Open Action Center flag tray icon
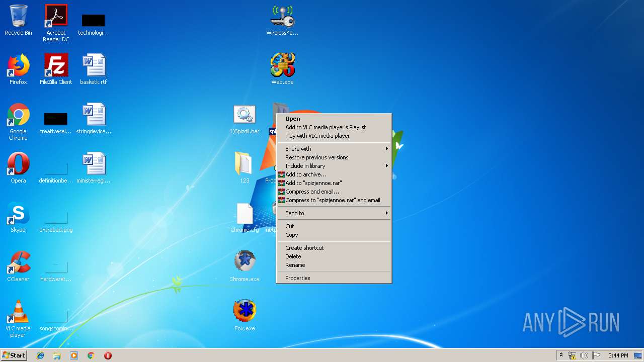This screenshot has height=362, width=644. (596, 355)
